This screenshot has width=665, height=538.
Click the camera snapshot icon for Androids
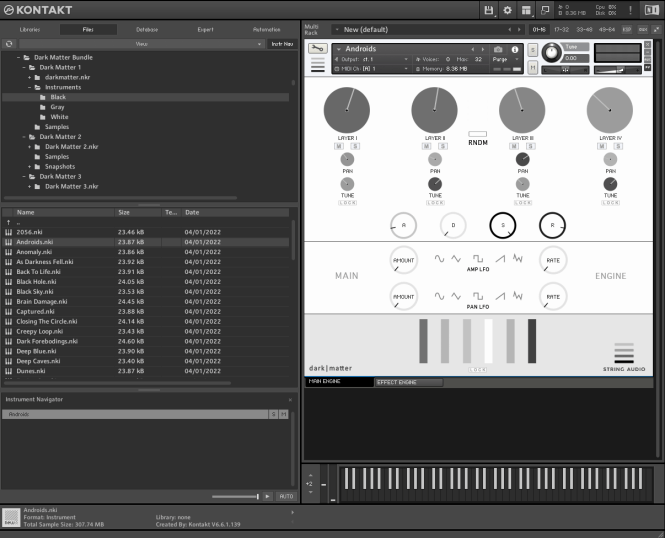tap(499, 49)
